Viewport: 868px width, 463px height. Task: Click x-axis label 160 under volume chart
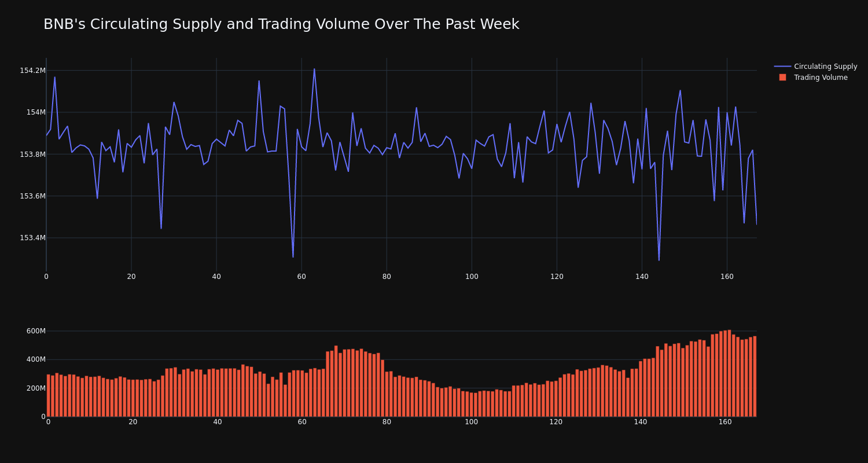[x=725, y=422]
